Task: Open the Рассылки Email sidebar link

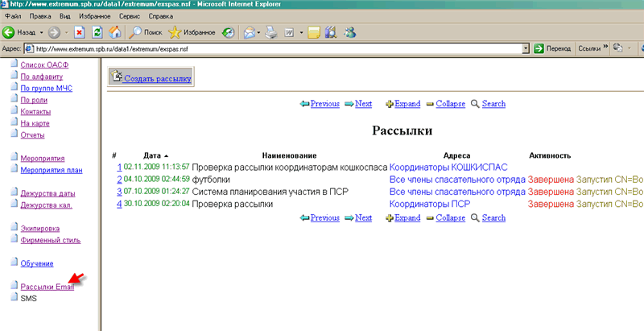Action: [47, 287]
